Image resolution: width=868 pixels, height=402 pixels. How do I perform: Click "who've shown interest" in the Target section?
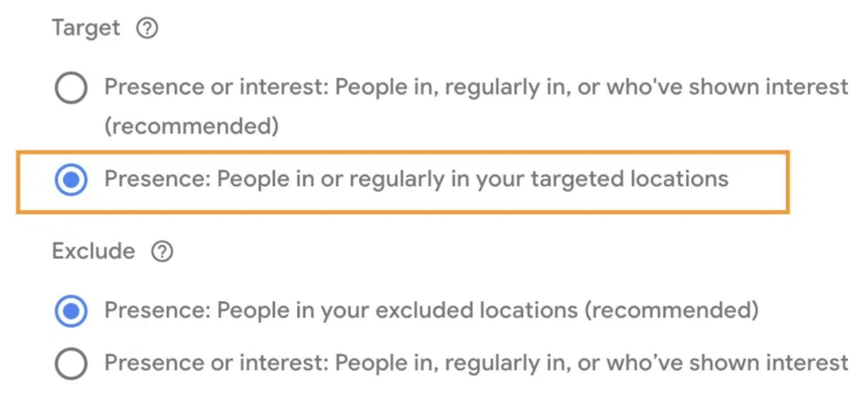point(727,87)
